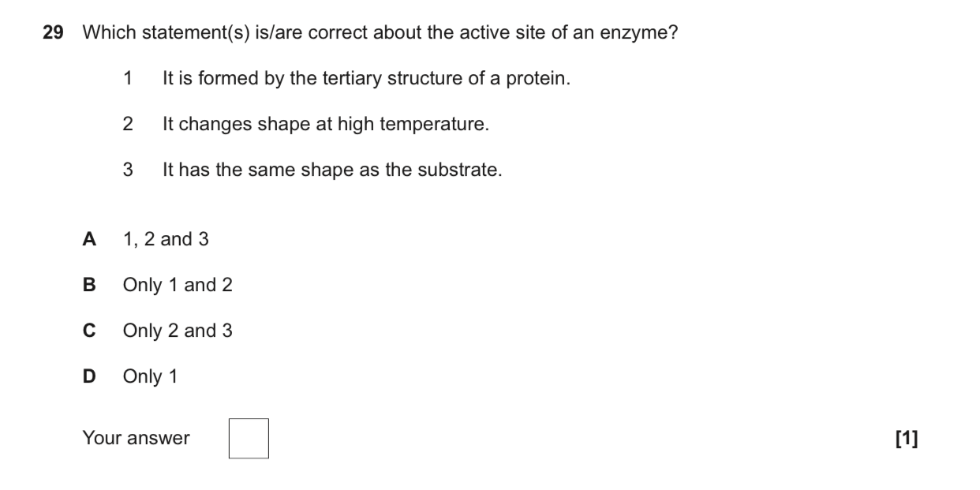Choose the answer text 'Only 2 and 3'
980x490 pixels.
(178, 331)
